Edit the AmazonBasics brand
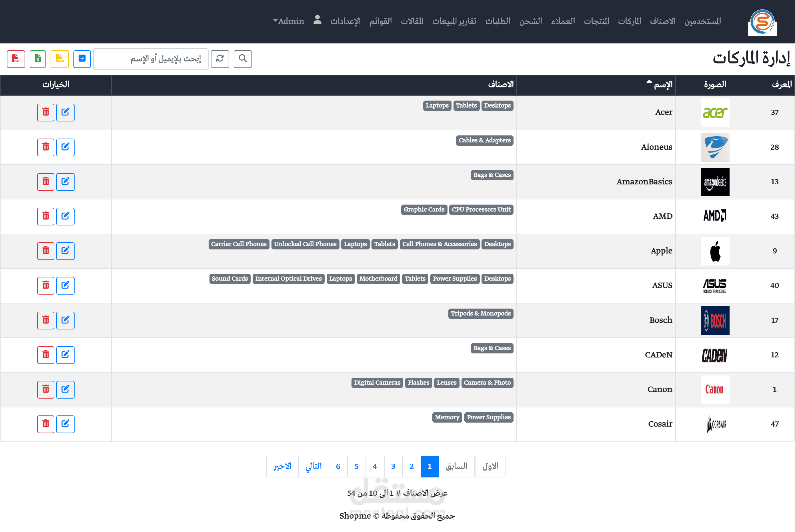 point(65,182)
